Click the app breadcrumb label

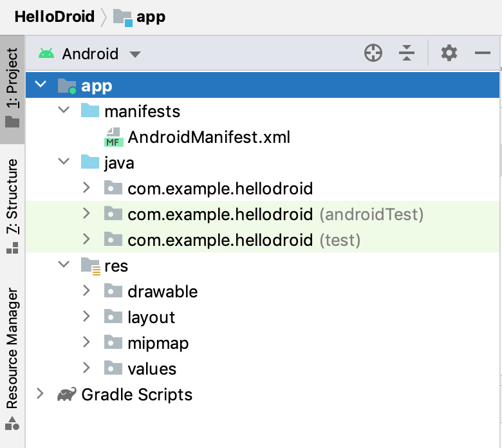[x=151, y=17]
